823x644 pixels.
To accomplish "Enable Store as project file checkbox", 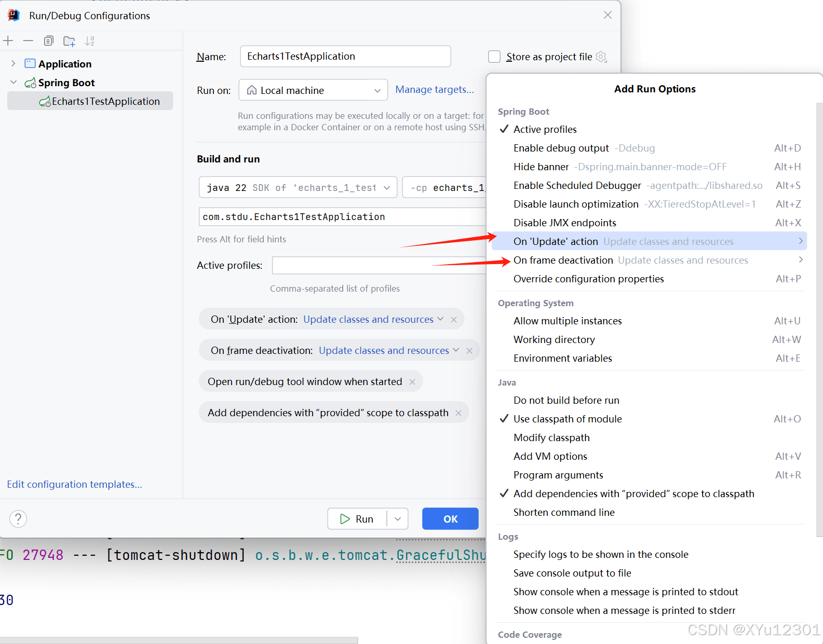I will coord(494,57).
